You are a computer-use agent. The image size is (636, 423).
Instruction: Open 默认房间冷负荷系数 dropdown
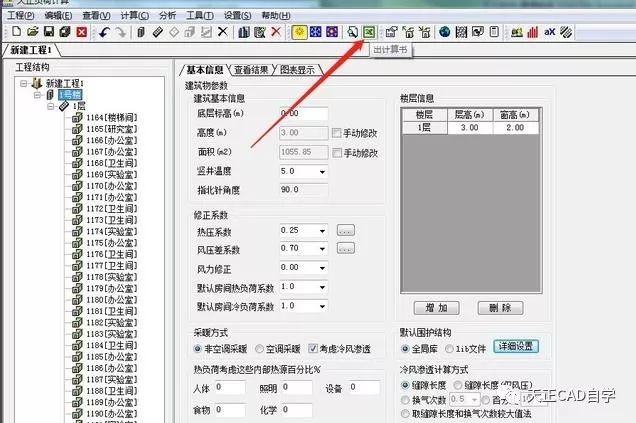tap(322, 306)
